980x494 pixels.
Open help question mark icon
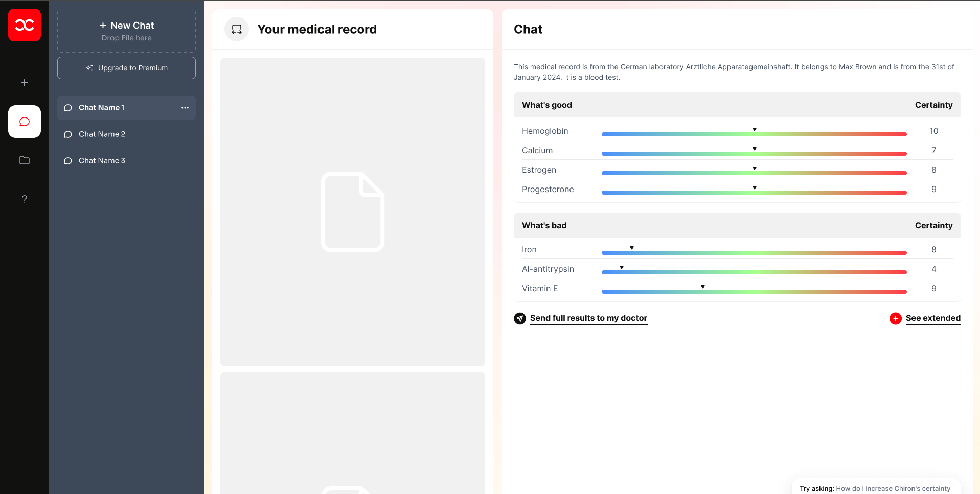(25, 199)
